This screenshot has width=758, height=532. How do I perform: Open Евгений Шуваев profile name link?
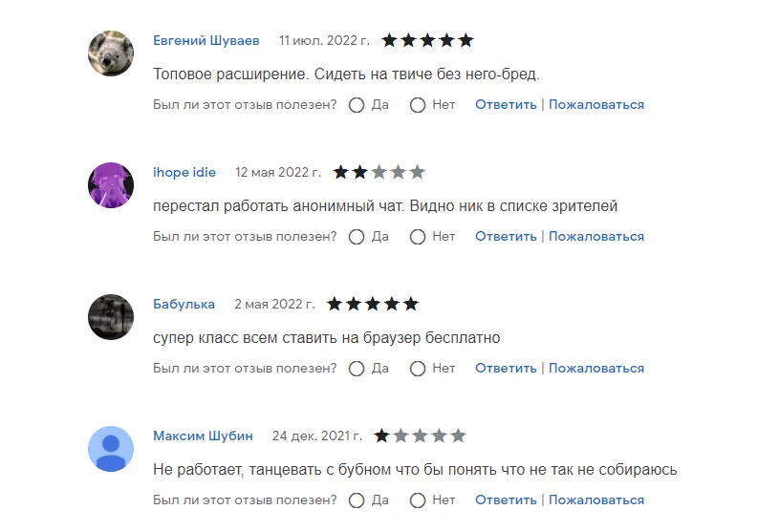coord(206,40)
